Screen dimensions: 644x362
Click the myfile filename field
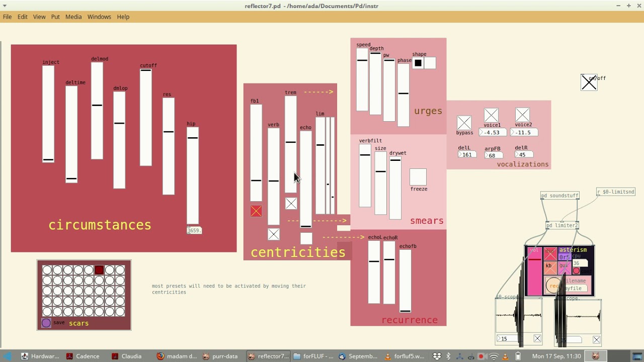[x=576, y=288]
